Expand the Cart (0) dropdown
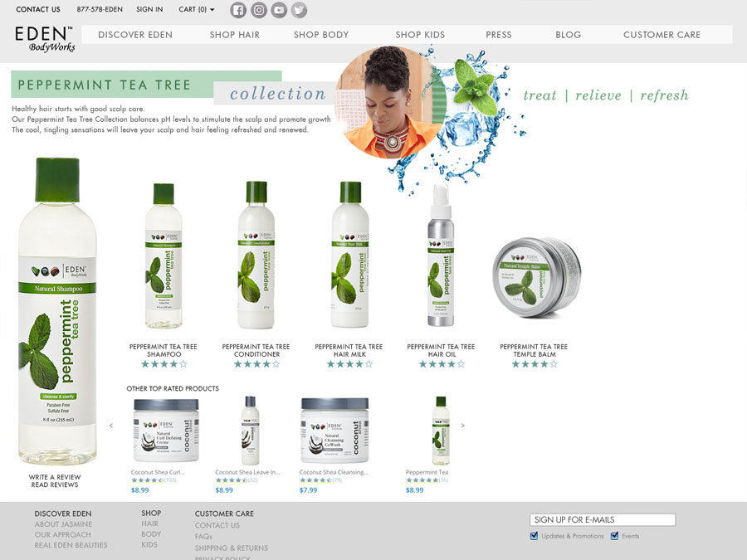This screenshot has width=747, height=560. tap(196, 9)
